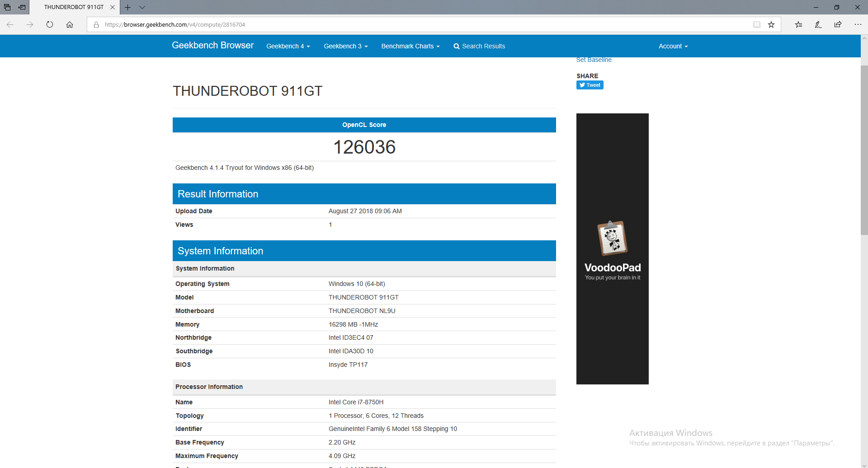868x468 pixels.
Task: Open Edge settings and more menu
Action: tap(858, 24)
